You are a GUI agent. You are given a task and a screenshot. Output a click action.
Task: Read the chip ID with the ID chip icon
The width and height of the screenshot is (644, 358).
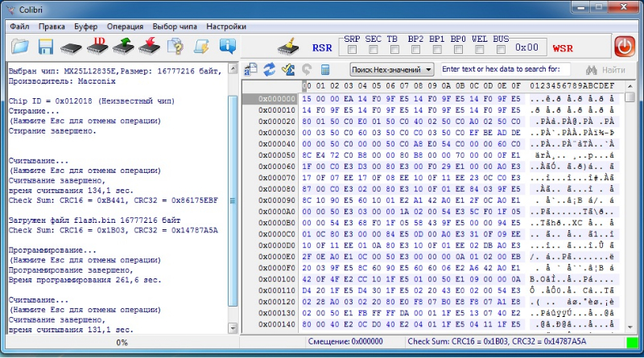pyautogui.click(x=97, y=46)
